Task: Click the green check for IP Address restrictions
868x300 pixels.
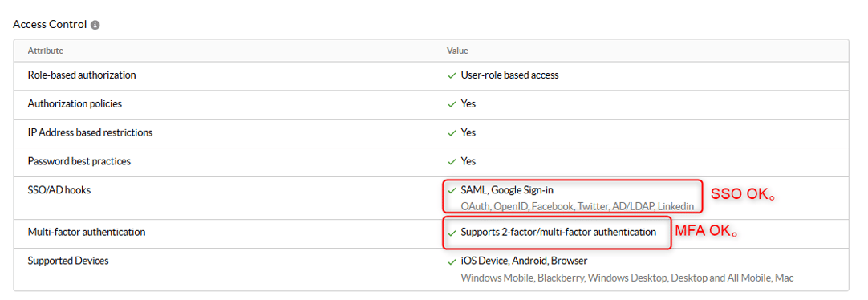Action: [x=452, y=133]
